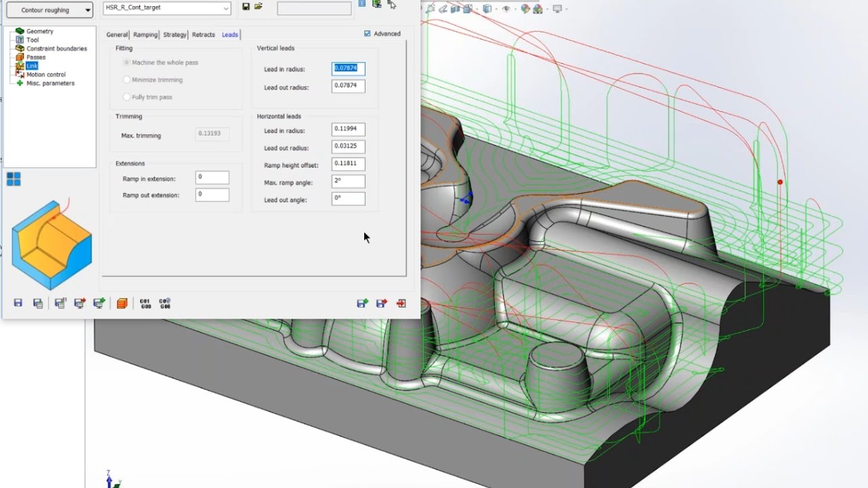Click the blue four-squares icon below the tree
The image size is (868, 488).
pos(14,179)
